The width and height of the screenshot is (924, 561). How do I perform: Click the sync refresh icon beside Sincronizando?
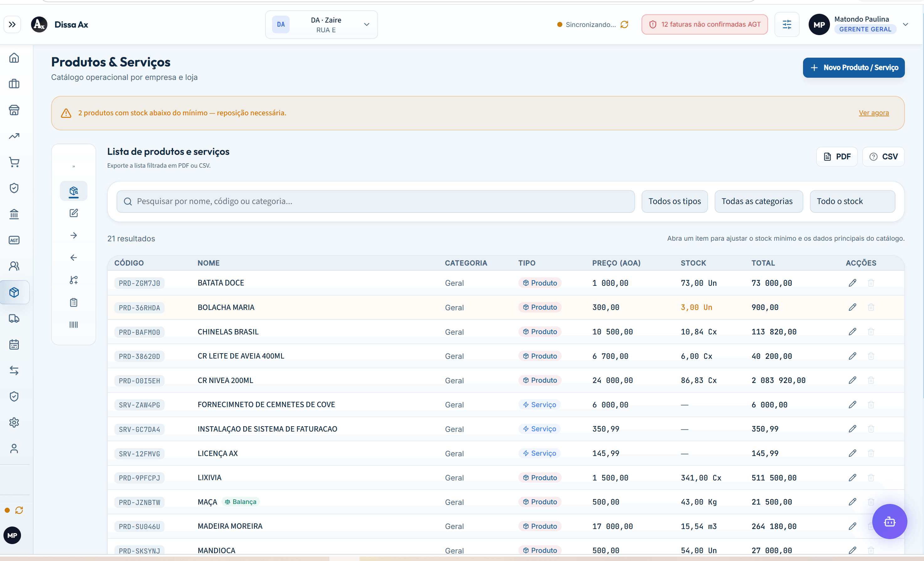click(x=624, y=24)
